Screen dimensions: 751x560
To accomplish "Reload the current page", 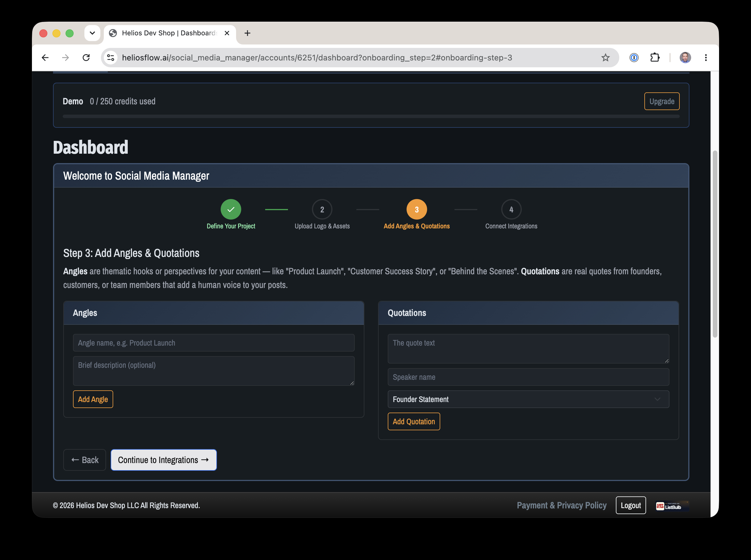I will (x=86, y=58).
